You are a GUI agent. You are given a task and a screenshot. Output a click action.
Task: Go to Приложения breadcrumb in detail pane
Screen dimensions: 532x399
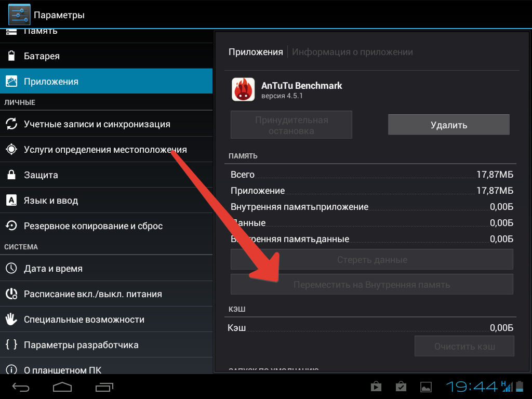[x=255, y=52]
